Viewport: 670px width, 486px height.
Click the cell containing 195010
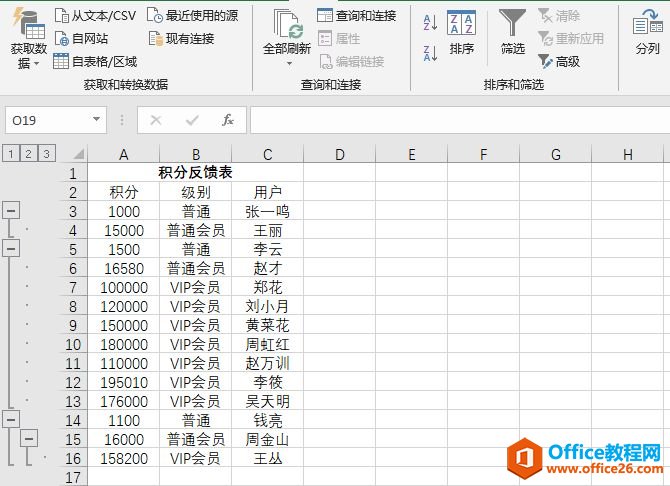click(123, 383)
